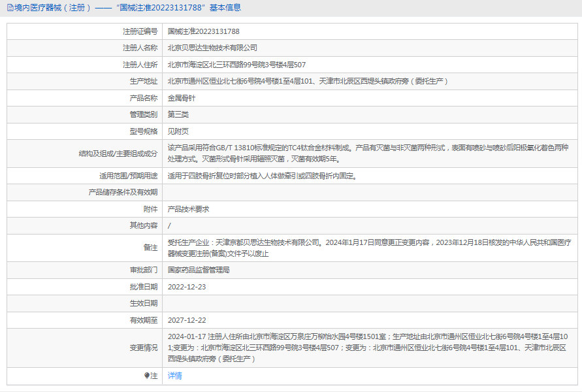582x392 pixels.
Task: Click the 产品储存条件及有效期 label
Action: coord(123,192)
